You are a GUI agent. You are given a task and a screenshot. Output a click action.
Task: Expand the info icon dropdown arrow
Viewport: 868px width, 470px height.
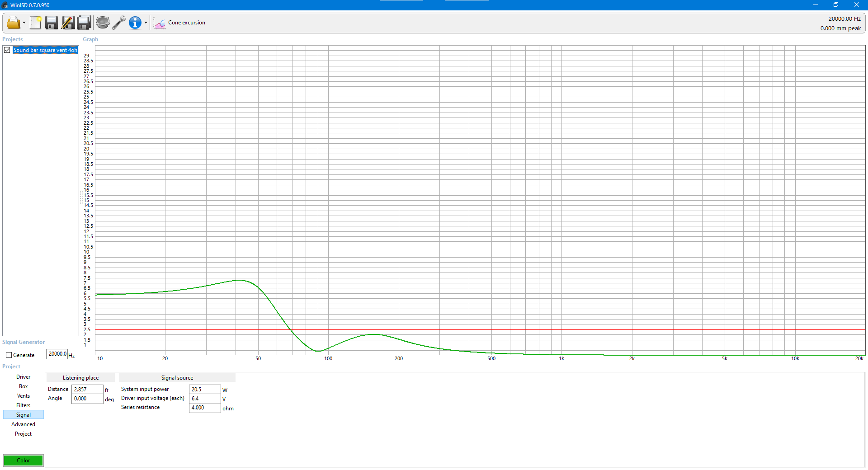146,23
